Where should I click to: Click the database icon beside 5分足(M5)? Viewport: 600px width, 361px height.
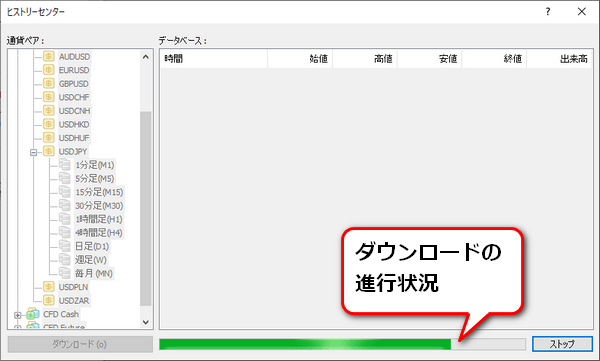[65, 178]
